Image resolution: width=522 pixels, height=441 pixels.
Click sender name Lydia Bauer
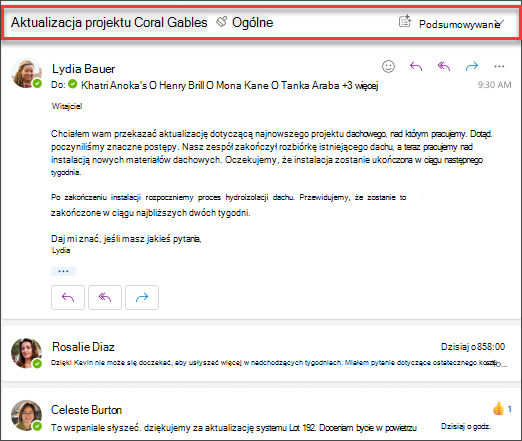[x=83, y=69]
